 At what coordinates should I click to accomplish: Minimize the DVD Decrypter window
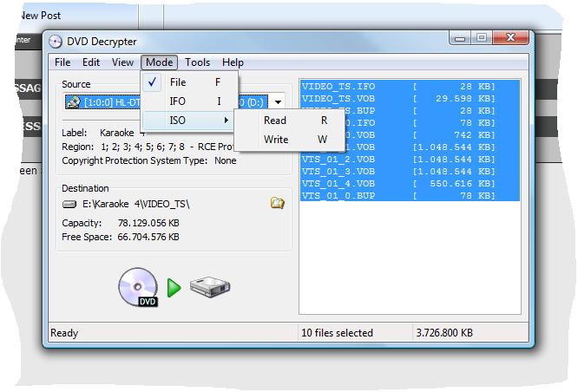click(x=460, y=38)
